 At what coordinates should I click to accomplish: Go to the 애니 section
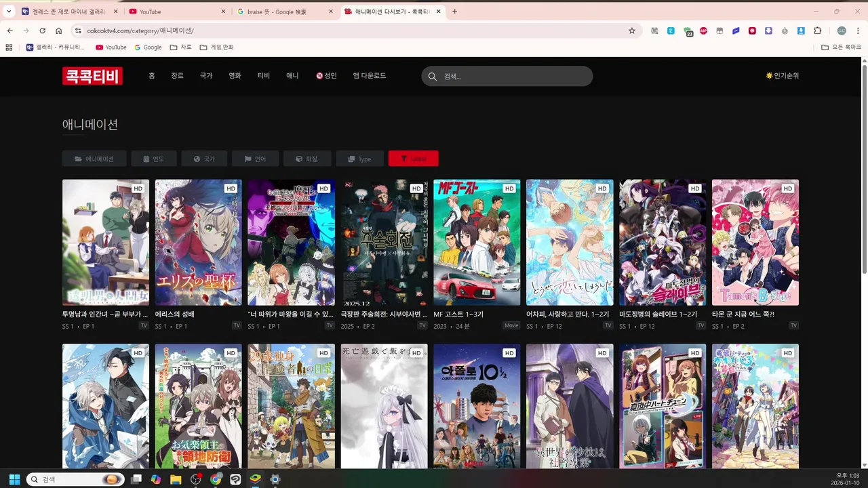click(292, 76)
